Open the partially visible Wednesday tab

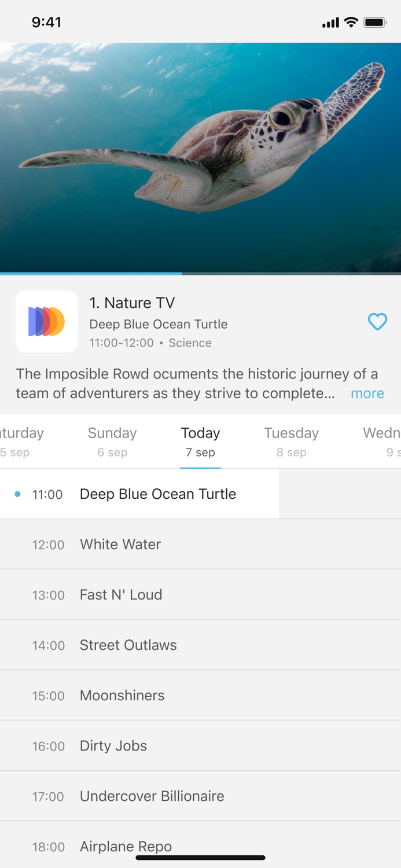click(382, 442)
